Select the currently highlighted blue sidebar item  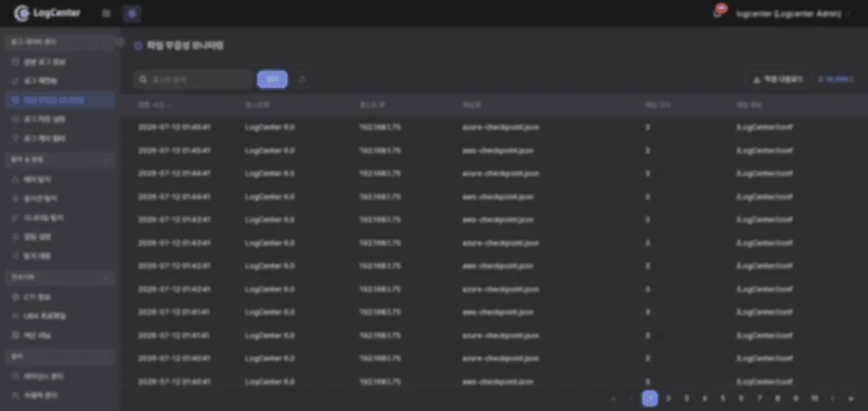(60, 101)
